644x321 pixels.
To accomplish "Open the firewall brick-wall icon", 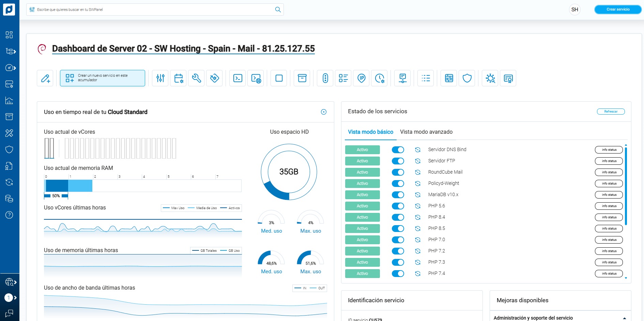I will click(x=449, y=78).
